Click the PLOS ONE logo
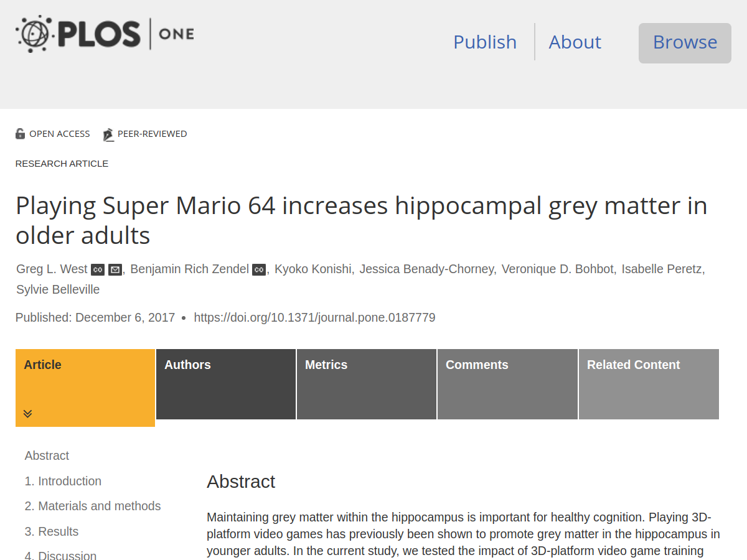Screen dimensions: 747x560 click(x=105, y=34)
